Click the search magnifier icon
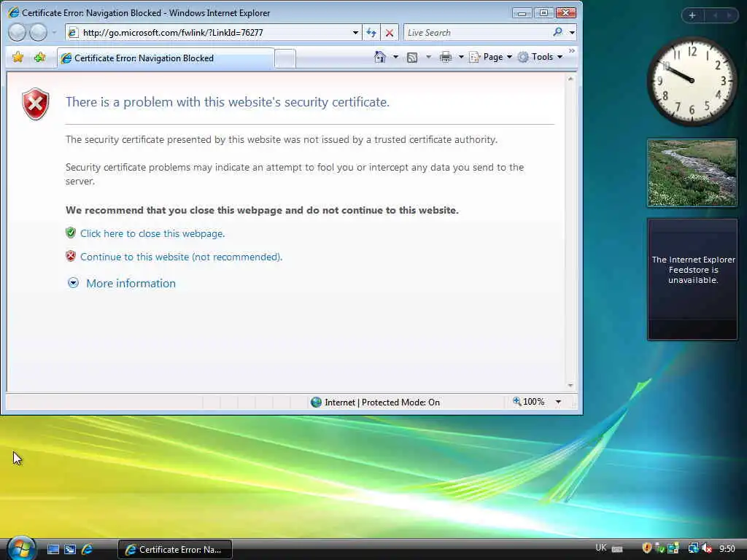Viewport: 747px width, 560px height. point(558,32)
